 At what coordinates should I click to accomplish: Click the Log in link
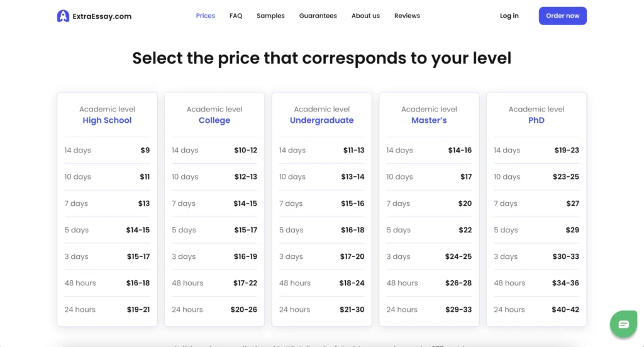509,16
